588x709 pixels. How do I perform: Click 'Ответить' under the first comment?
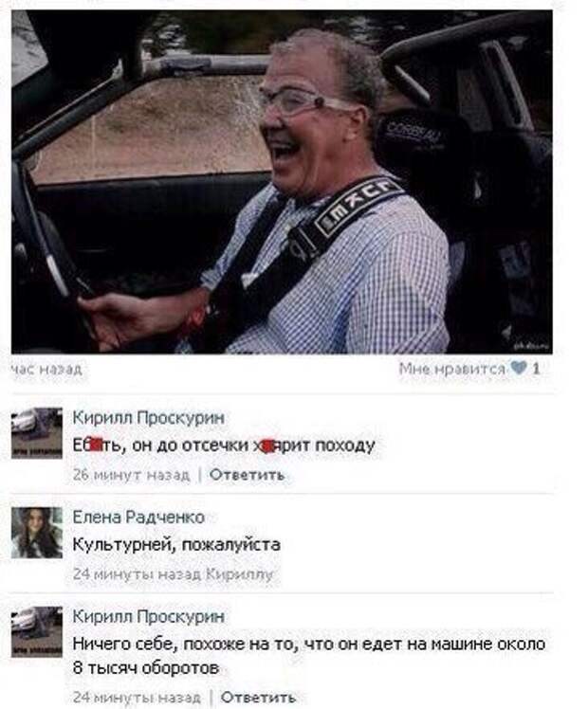(247, 475)
